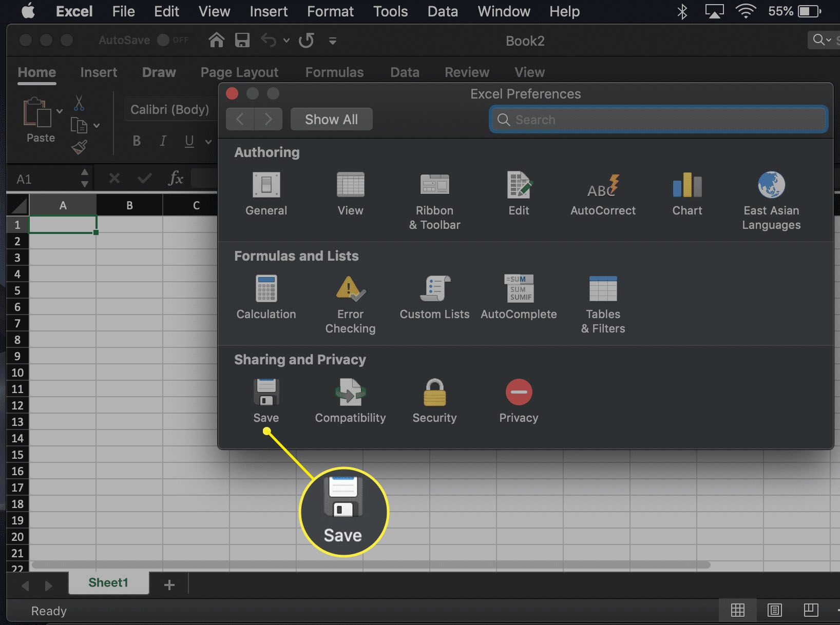Select the Sheet1 tab
Screen dimensions: 840x625
click(x=108, y=583)
